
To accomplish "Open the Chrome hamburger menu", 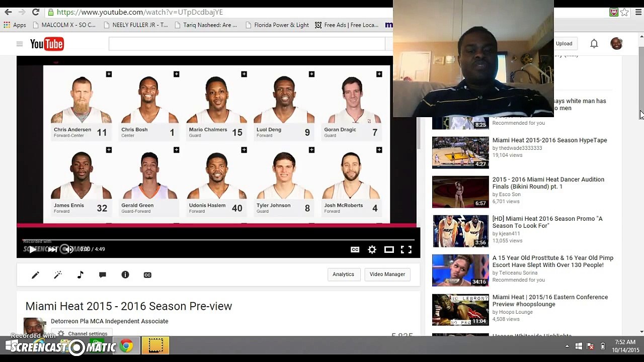I will [637, 12].
